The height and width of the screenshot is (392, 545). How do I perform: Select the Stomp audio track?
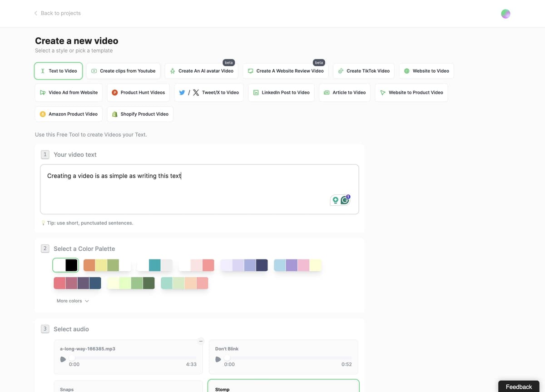(283, 388)
